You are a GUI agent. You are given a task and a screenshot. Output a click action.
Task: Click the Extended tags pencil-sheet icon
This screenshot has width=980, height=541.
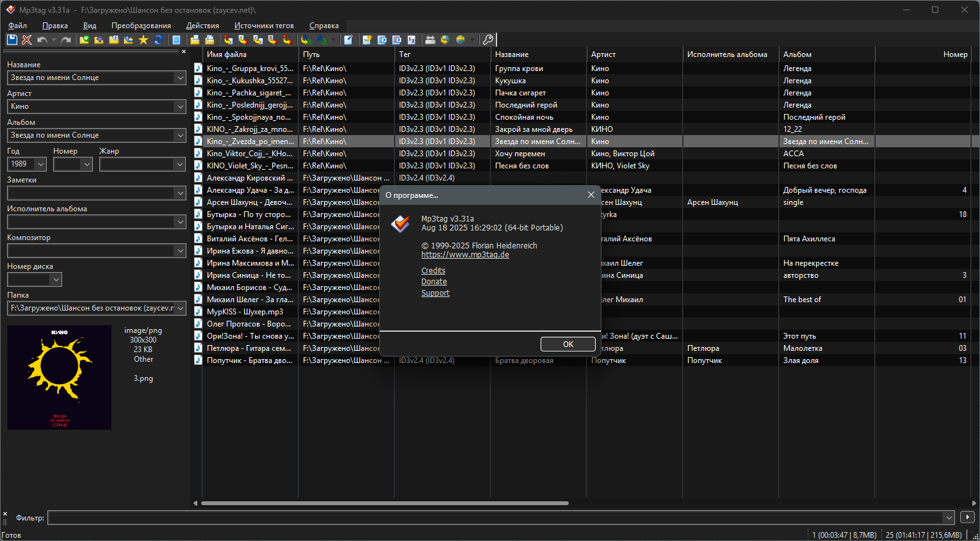click(348, 40)
